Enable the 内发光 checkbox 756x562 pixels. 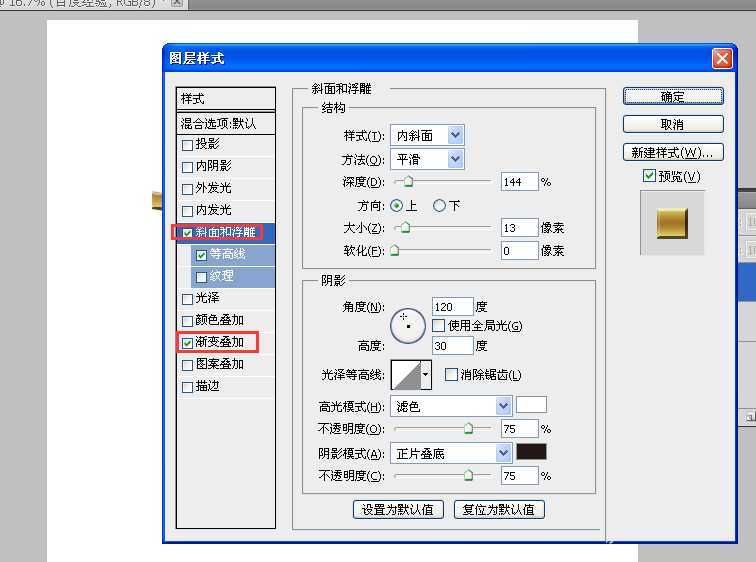(188, 211)
